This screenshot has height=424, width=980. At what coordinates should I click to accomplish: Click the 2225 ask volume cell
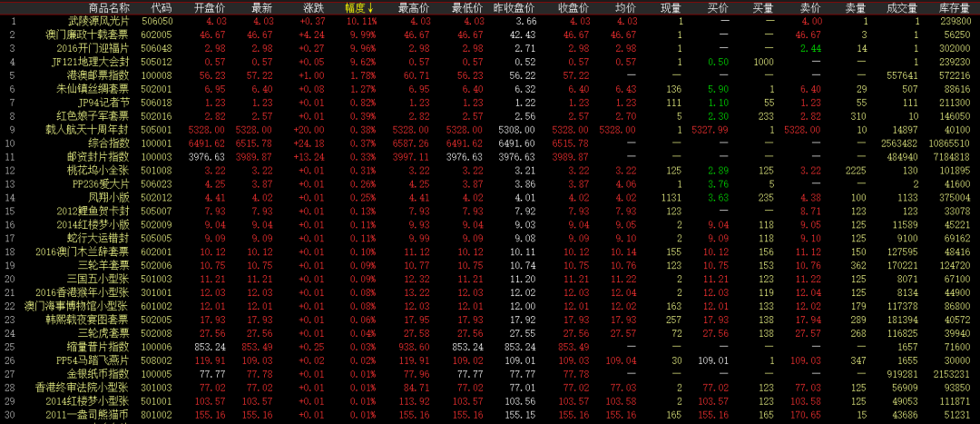tap(856, 170)
